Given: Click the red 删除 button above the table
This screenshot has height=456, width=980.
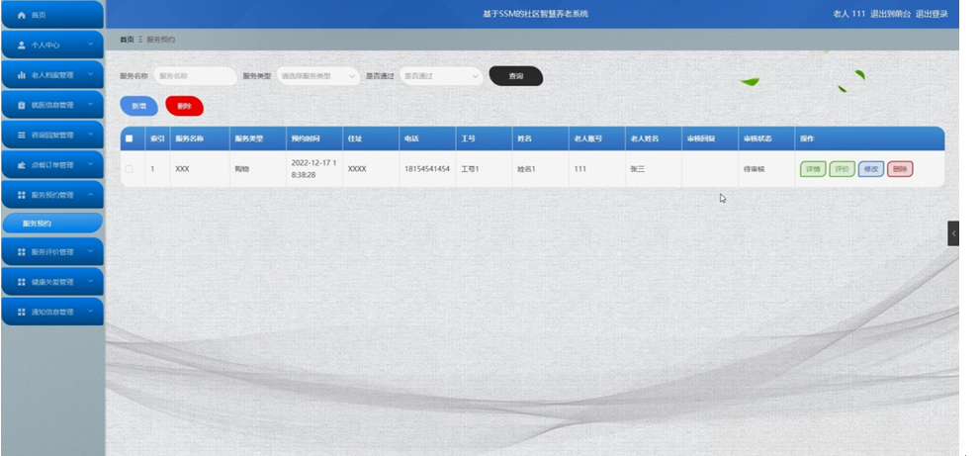Looking at the screenshot, I should pyautogui.click(x=184, y=107).
